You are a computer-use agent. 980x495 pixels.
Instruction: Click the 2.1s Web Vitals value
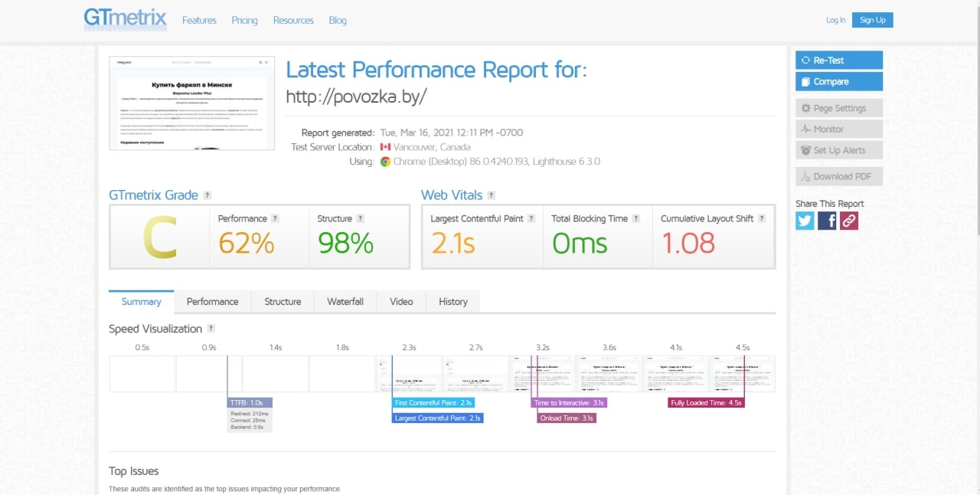(453, 244)
